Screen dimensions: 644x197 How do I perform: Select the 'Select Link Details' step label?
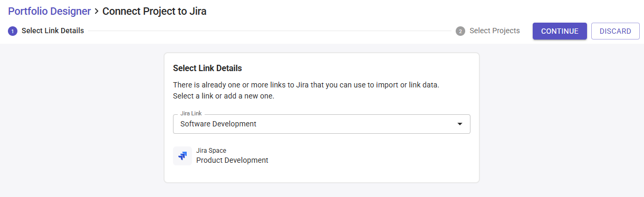53,31
